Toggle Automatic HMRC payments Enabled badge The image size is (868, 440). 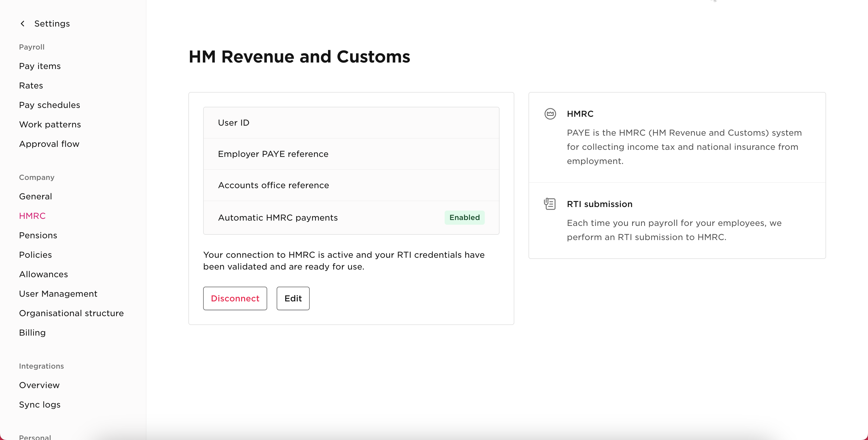464,217
